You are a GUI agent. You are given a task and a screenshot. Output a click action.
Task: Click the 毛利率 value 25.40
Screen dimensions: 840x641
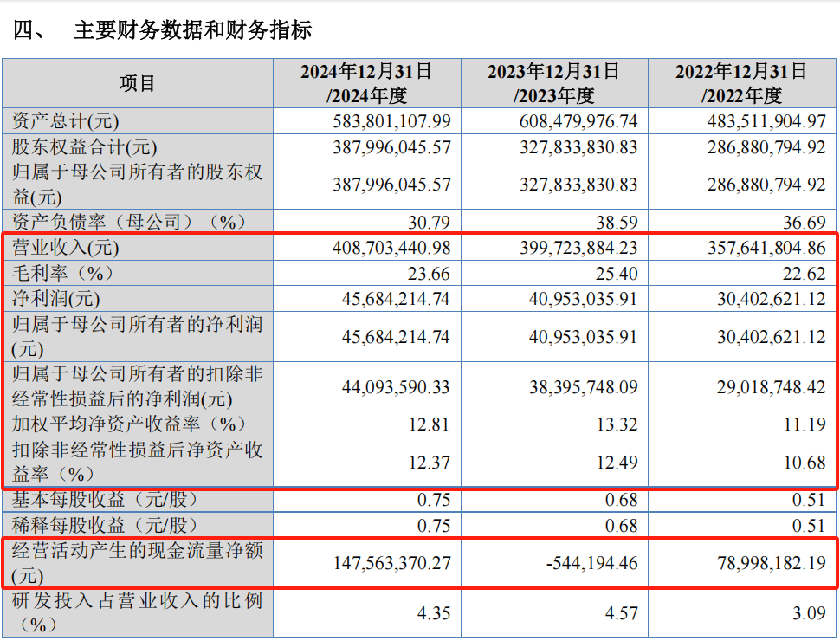616,274
